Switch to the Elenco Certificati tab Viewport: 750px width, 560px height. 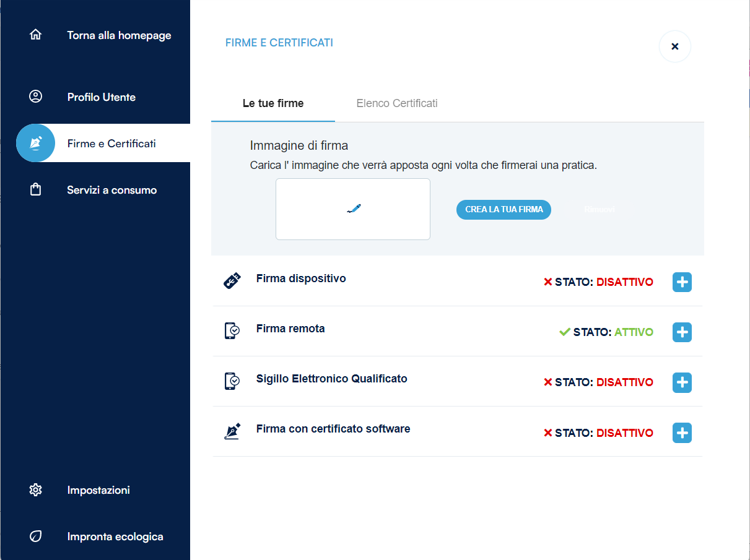[x=397, y=103]
